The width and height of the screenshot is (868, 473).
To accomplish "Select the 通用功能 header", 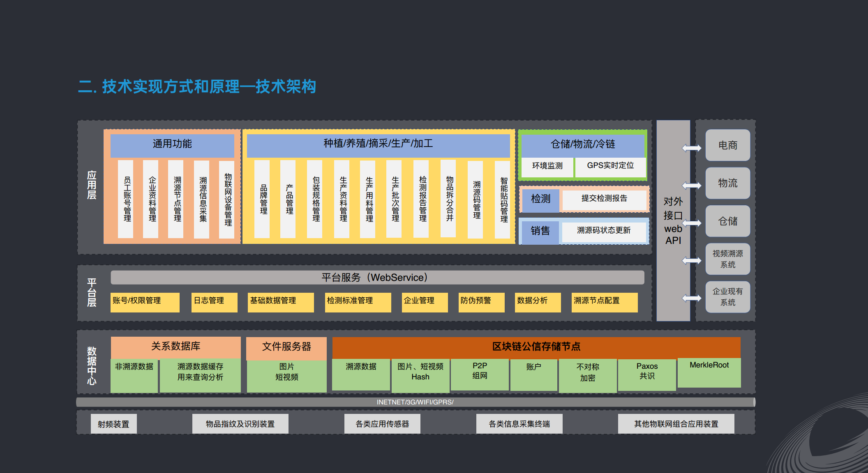I will (x=172, y=145).
